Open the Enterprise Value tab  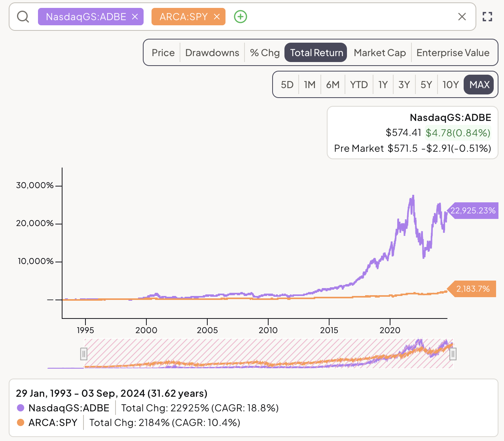point(453,53)
